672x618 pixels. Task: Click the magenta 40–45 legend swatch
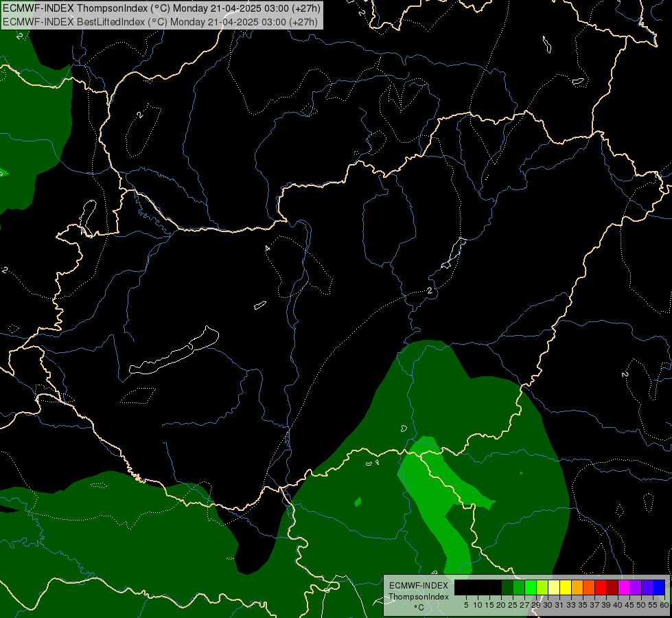click(x=624, y=588)
